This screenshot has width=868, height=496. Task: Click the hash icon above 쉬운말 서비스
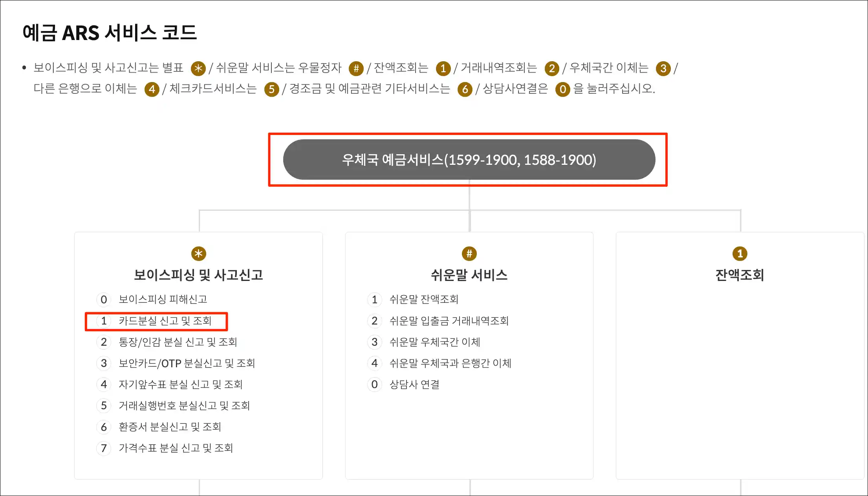(469, 253)
